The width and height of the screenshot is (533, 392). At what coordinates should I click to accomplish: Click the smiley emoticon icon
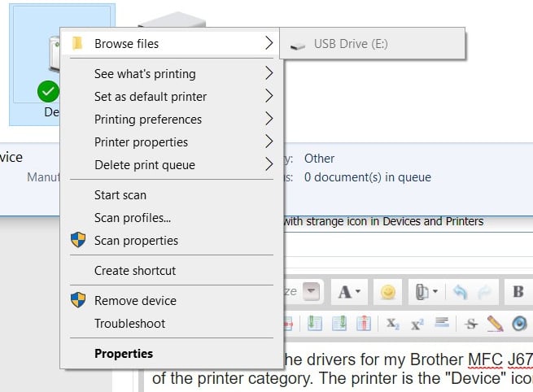tap(388, 291)
